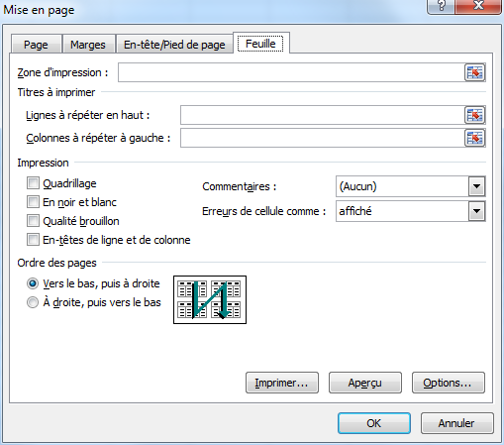Open the Commentaires dropdown arrow

(x=476, y=186)
